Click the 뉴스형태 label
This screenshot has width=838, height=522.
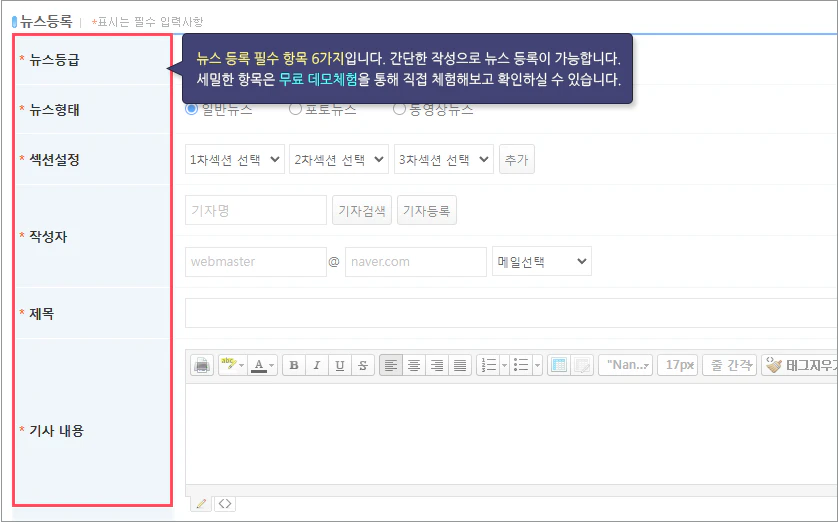point(55,110)
